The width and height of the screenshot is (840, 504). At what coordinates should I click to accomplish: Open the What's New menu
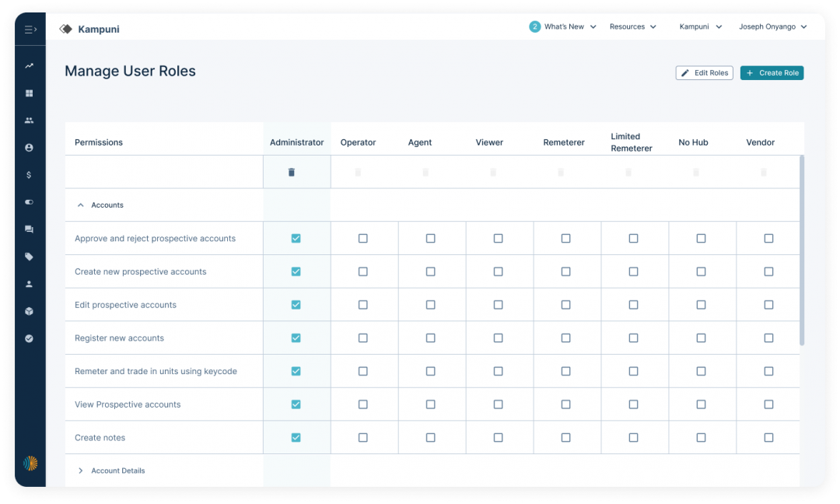point(564,26)
